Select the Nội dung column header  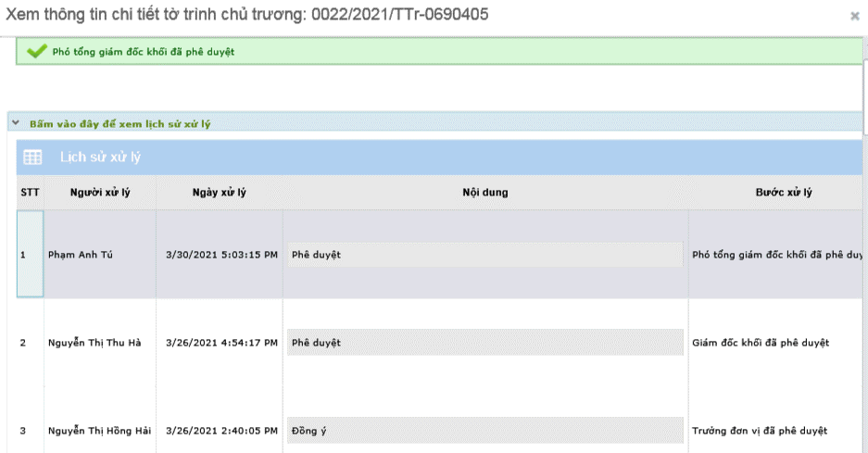485,192
